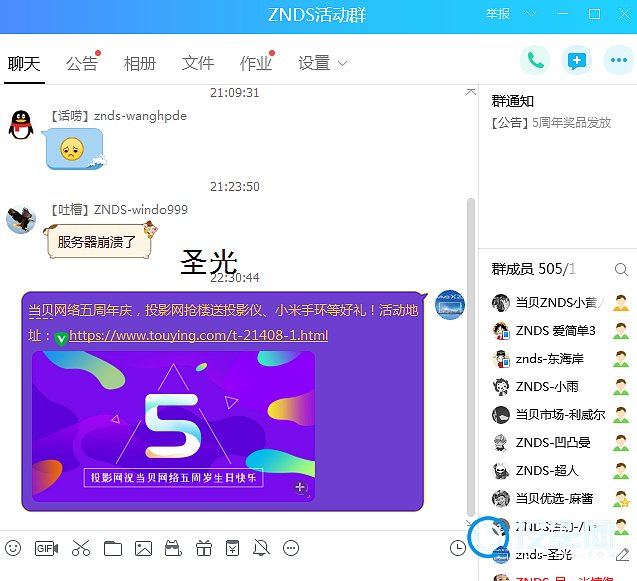Click username znds-wanghpde above message
The image size is (637, 581).
coord(140,116)
